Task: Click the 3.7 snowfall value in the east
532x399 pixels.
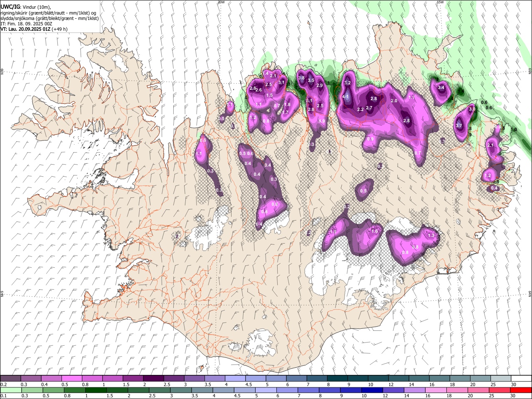Action: coord(459,126)
